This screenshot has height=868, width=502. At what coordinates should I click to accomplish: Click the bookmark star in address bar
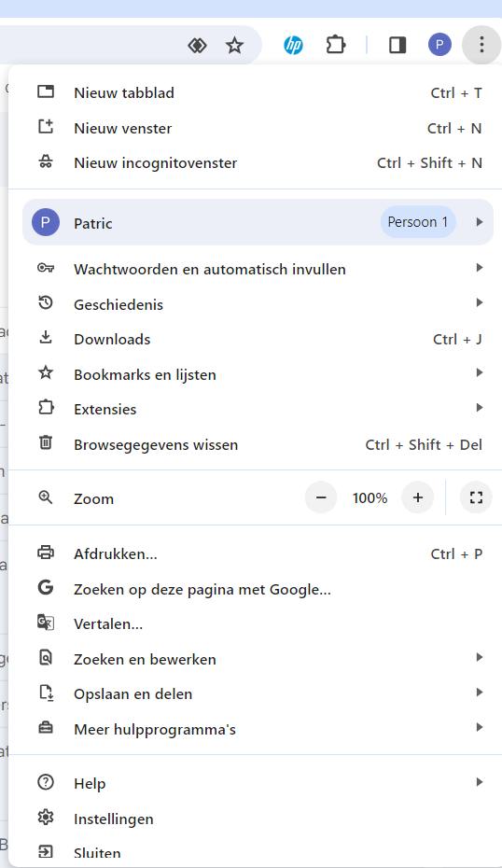point(235,46)
